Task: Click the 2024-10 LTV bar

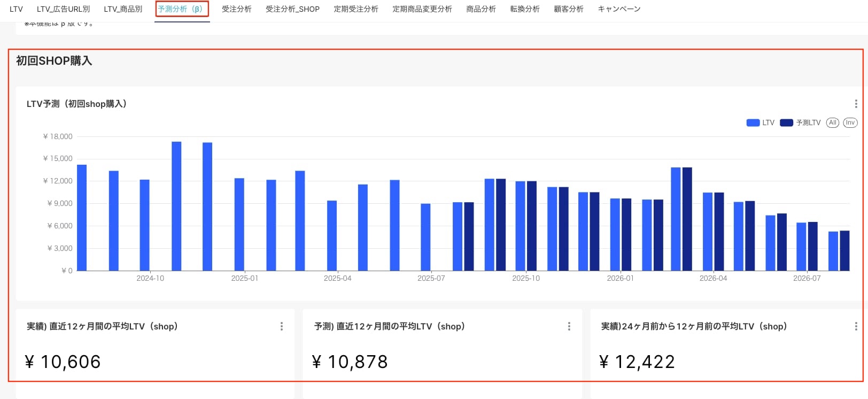Action: tap(144, 225)
